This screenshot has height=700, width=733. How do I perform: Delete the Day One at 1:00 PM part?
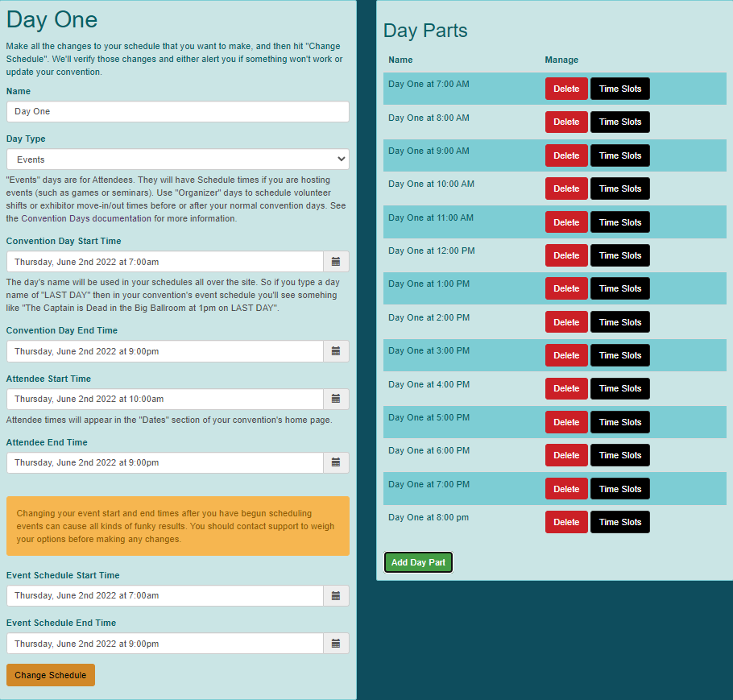(x=566, y=289)
